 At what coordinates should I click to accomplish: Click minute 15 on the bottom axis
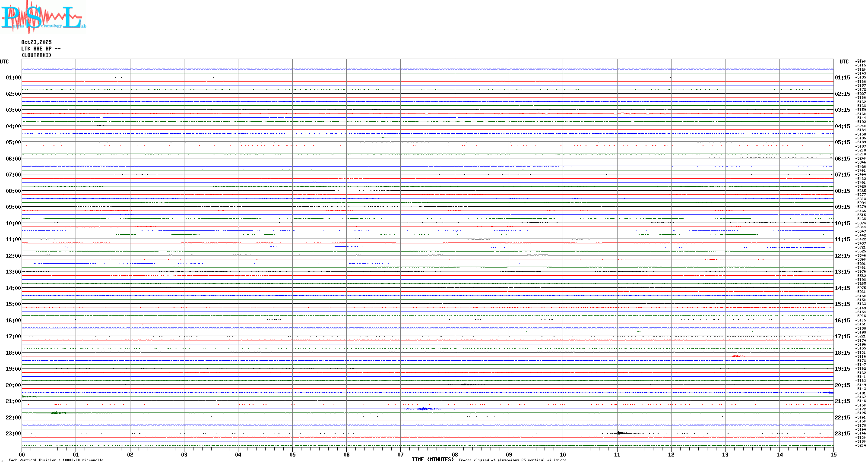(833, 454)
